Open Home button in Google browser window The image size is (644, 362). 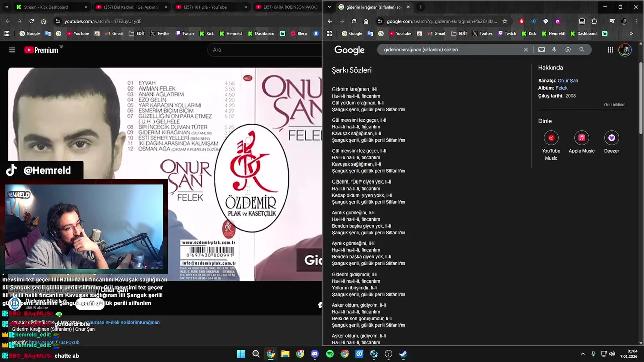tap(366, 21)
